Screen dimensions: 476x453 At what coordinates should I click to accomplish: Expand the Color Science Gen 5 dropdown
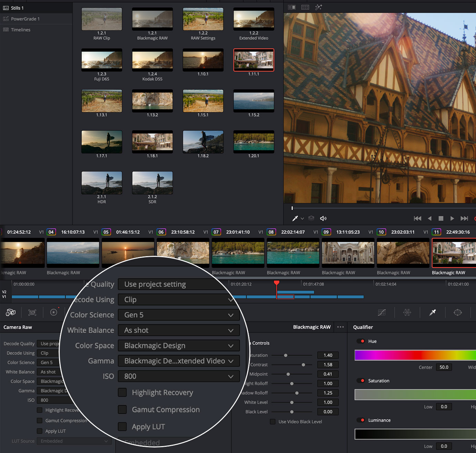click(178, 315)
